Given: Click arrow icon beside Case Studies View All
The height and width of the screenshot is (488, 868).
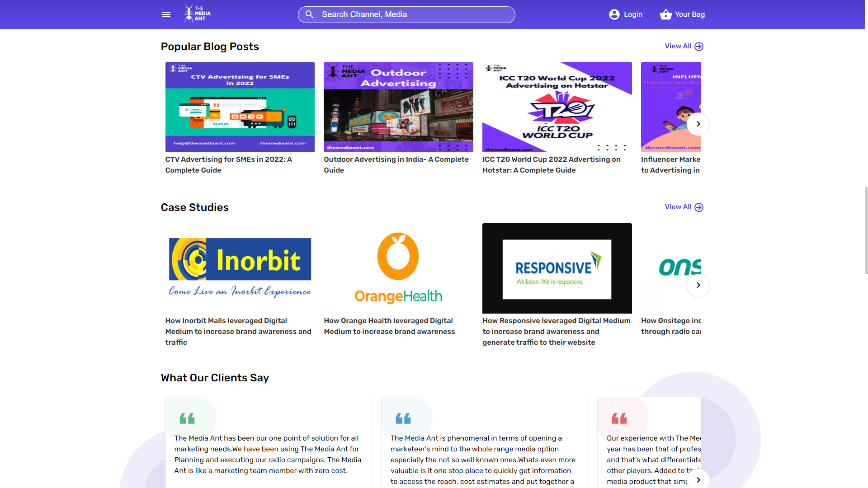Looking at the screenshot, I should coord(699,207).
